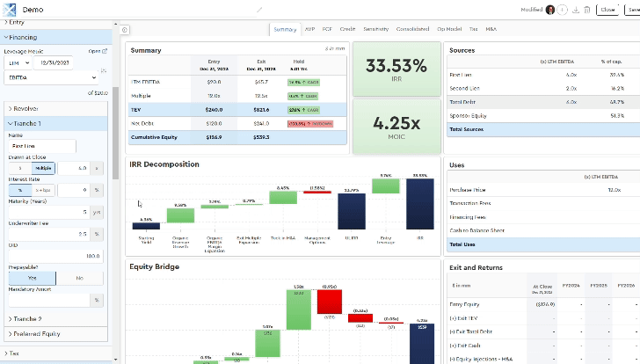
Task: Click the trash delete icon
Action: 587,10
